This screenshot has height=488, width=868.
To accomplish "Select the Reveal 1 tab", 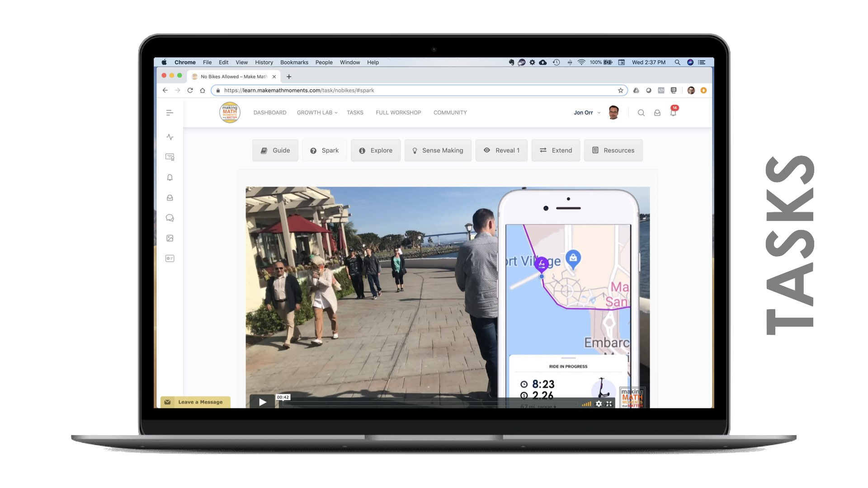I will [501, 150].
